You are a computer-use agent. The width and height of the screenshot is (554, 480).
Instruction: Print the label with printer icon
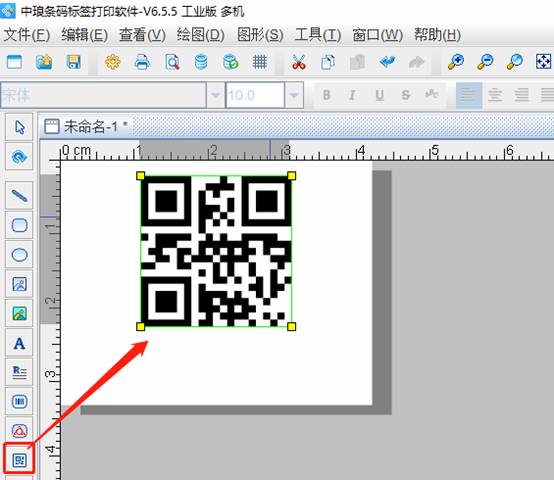pyautogui.click(x=142, y=62)
